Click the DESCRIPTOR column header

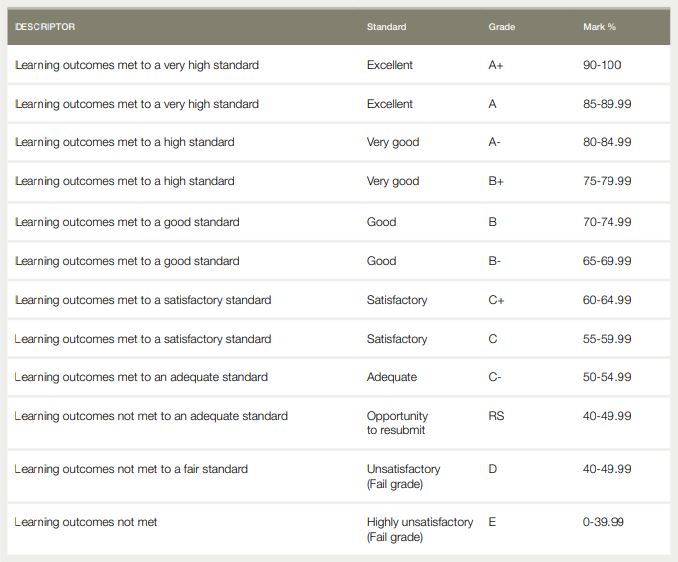(x=45, y=27)
